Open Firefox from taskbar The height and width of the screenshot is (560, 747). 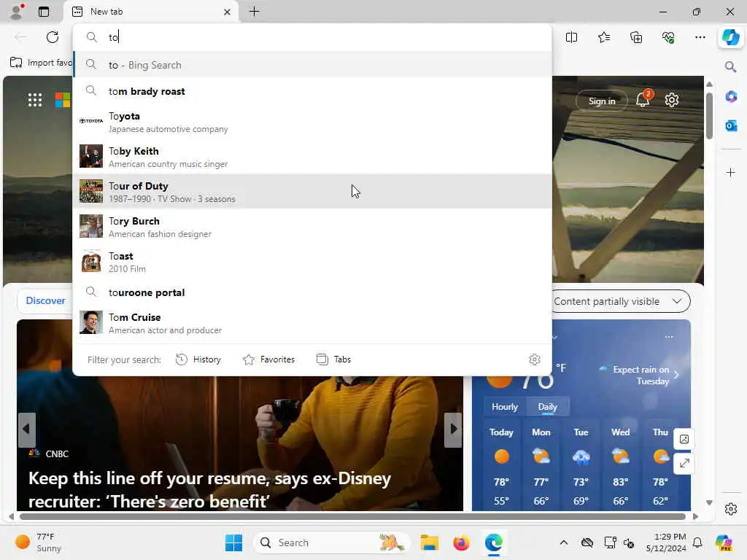point(461,542)
